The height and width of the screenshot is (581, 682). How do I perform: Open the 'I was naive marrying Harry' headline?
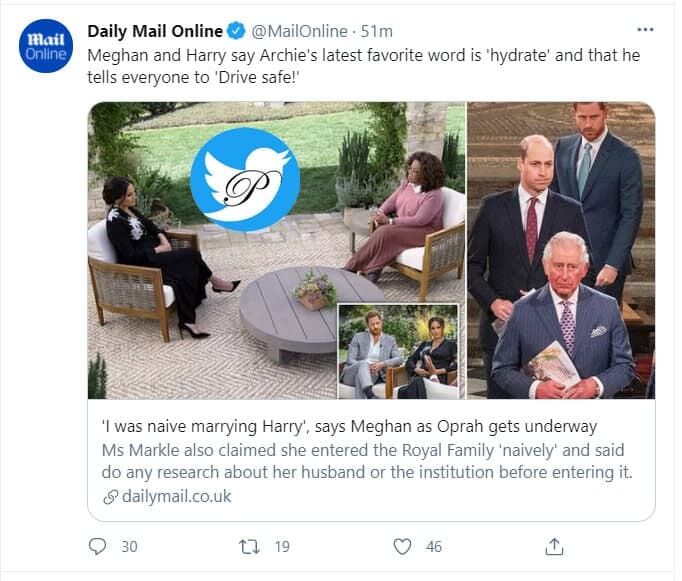[349, 426]
